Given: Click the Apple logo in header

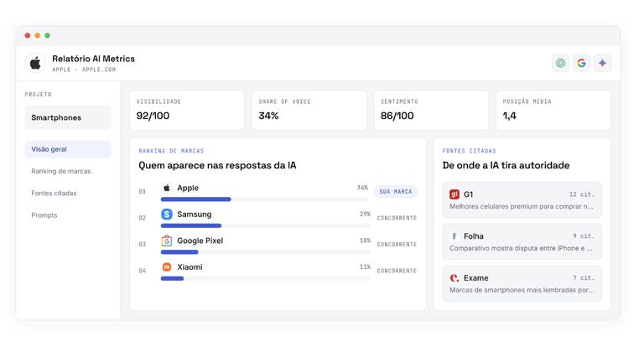Looking at the screenshot, I should [x=35, y=63].
